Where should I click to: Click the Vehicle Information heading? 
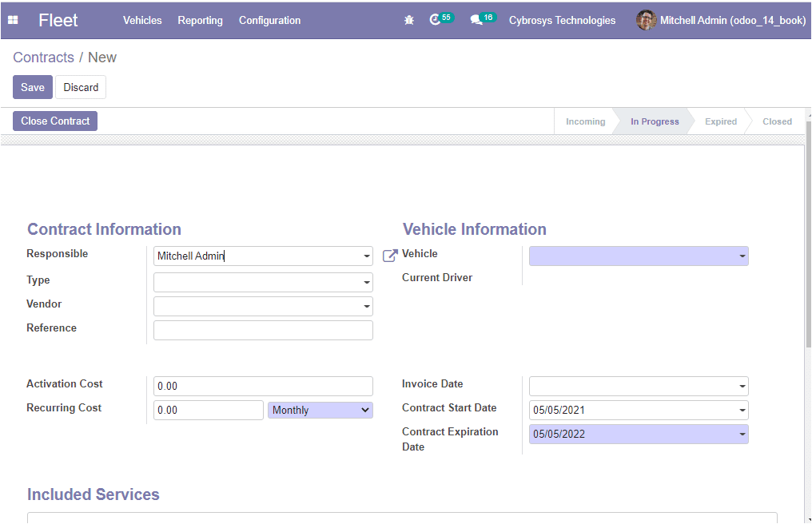[475, 229]
